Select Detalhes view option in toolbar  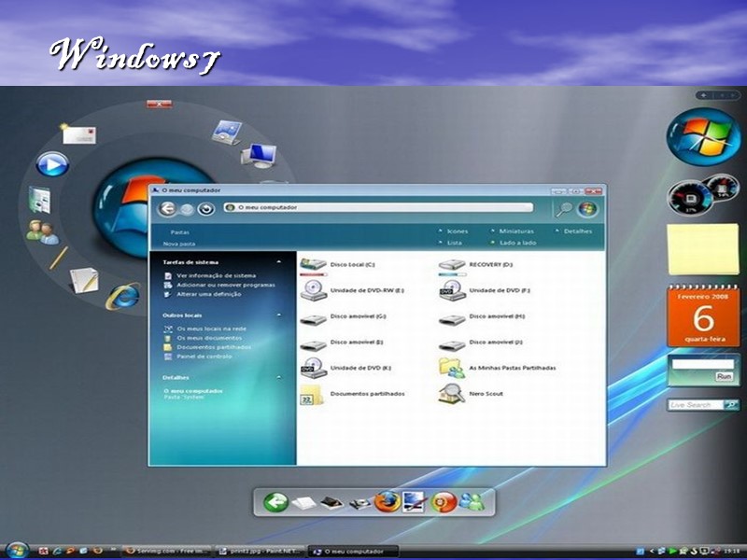[x=578, y=231]
